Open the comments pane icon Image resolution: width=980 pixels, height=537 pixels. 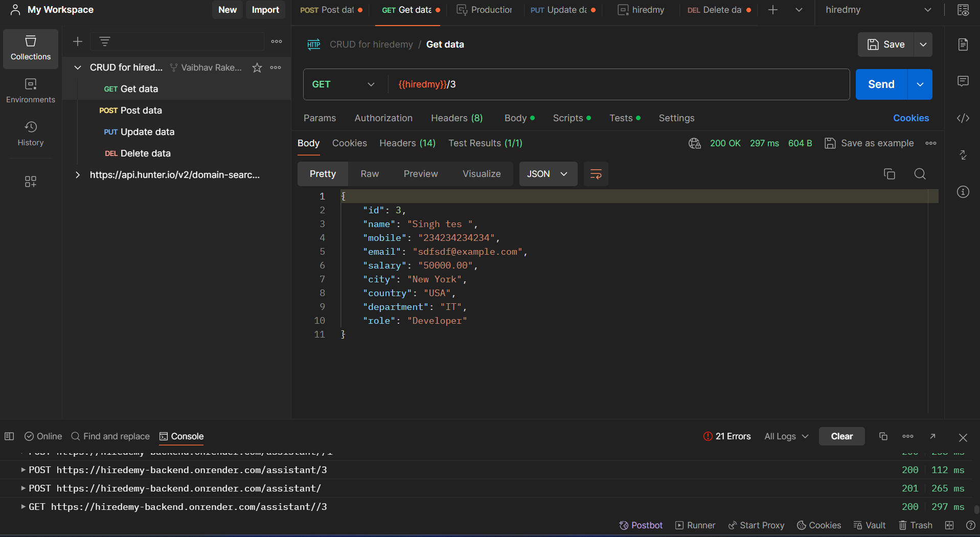coord(963,81)
